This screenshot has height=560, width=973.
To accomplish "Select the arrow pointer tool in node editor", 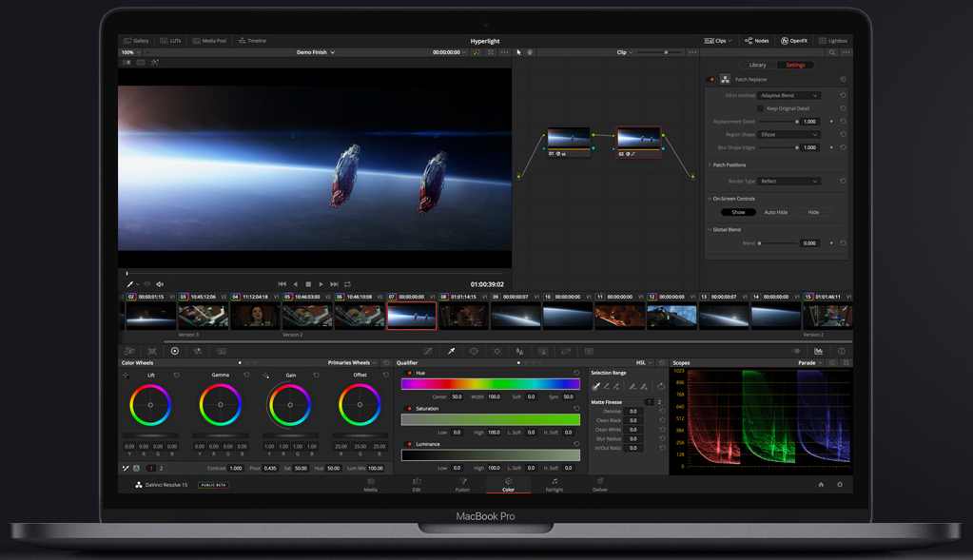I will click(x=518, y=52).
